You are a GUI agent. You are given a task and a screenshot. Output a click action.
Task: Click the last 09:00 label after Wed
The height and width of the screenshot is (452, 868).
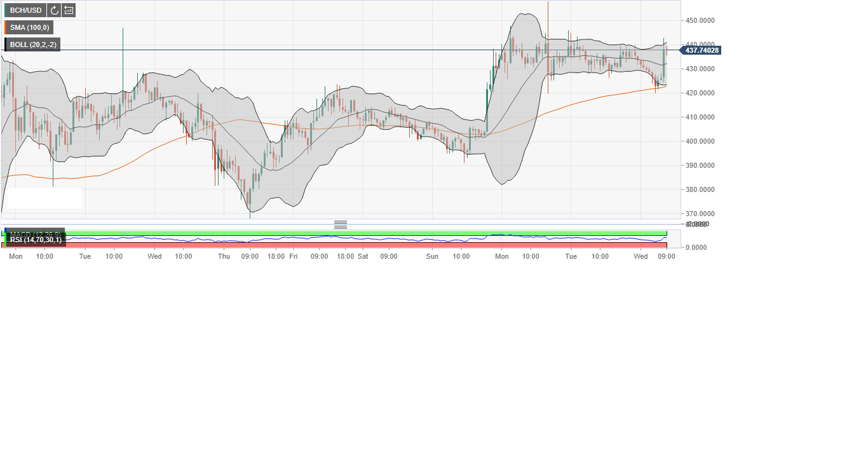coord(666,256)
